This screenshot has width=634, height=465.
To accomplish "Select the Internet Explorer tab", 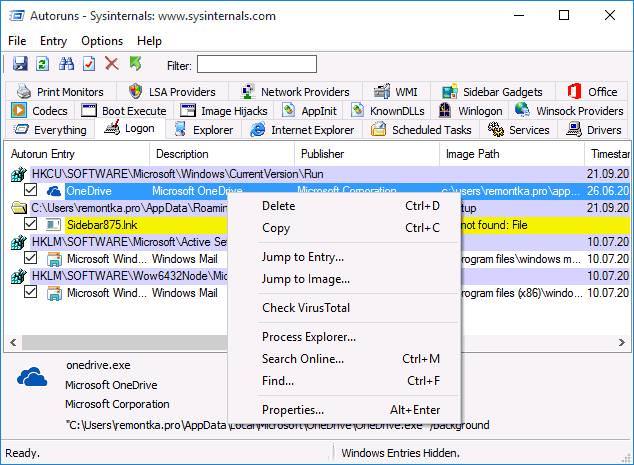I will pos(302,130).
